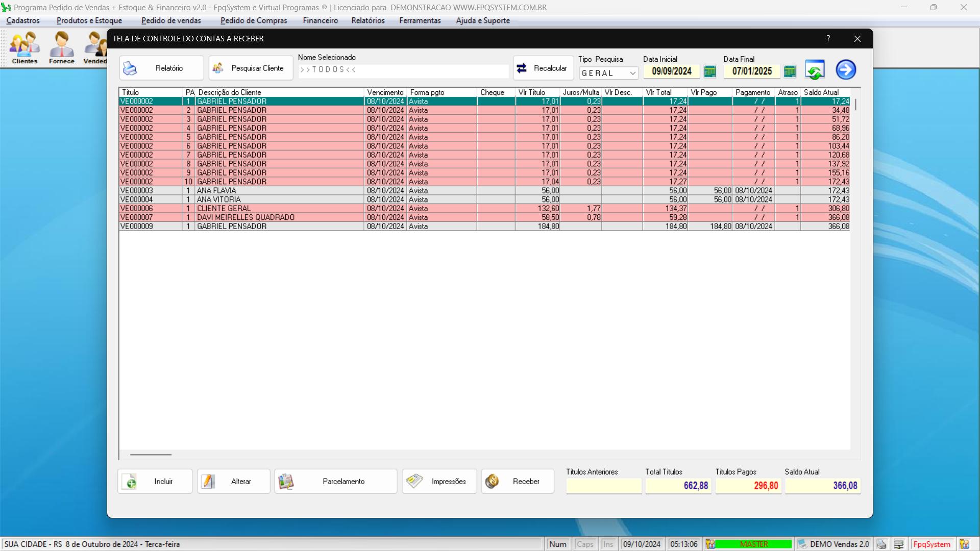Select PA 10 GABRIEL PENSADOR row
This screenshot has width=980, height=551.
(484, 182)
